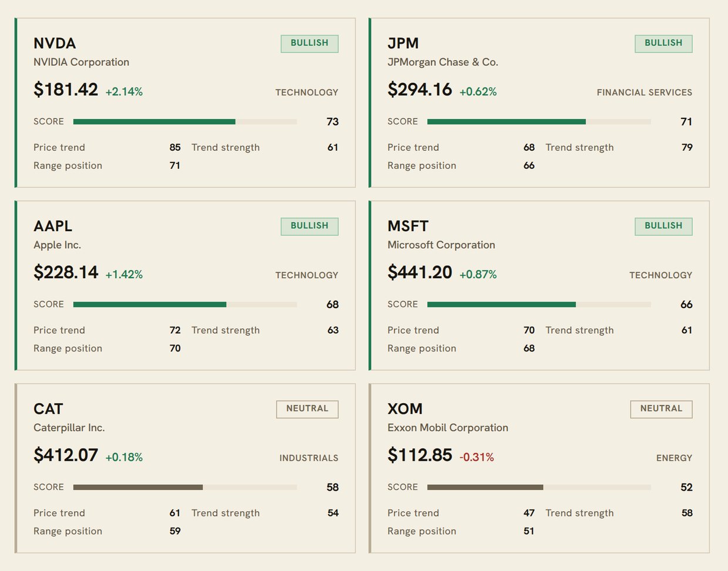Click the JPM score progress bar
The image size is (728, 571).
click(539, 121)
